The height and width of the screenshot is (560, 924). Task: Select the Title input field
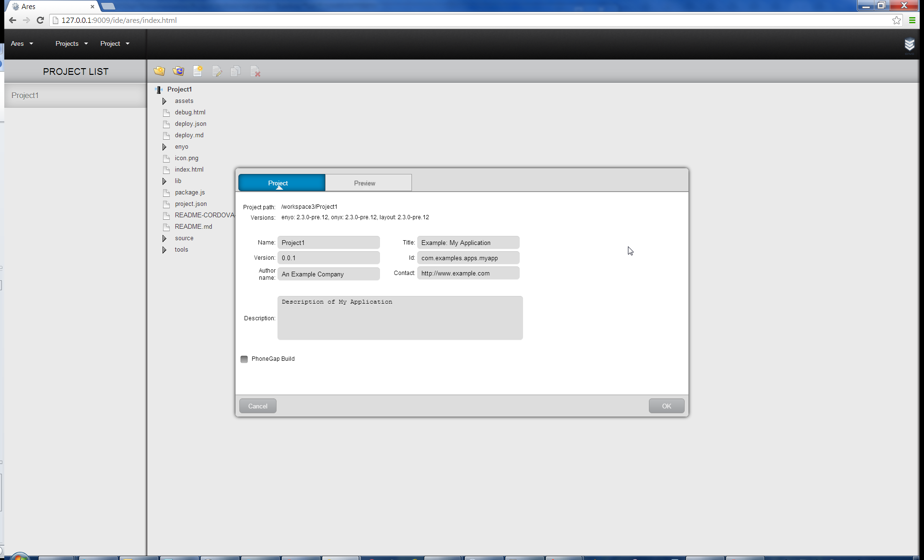[468, 242]
